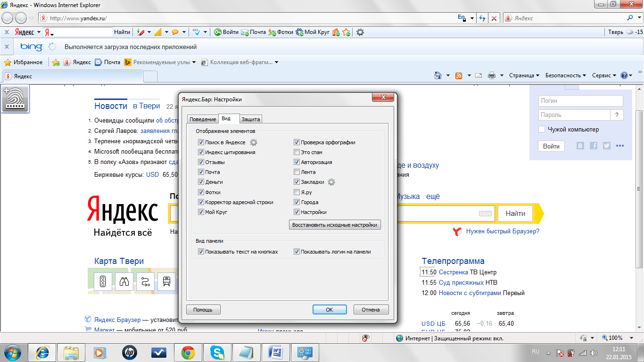Click the orange speech bubble reviews icon

click(175, 32)
